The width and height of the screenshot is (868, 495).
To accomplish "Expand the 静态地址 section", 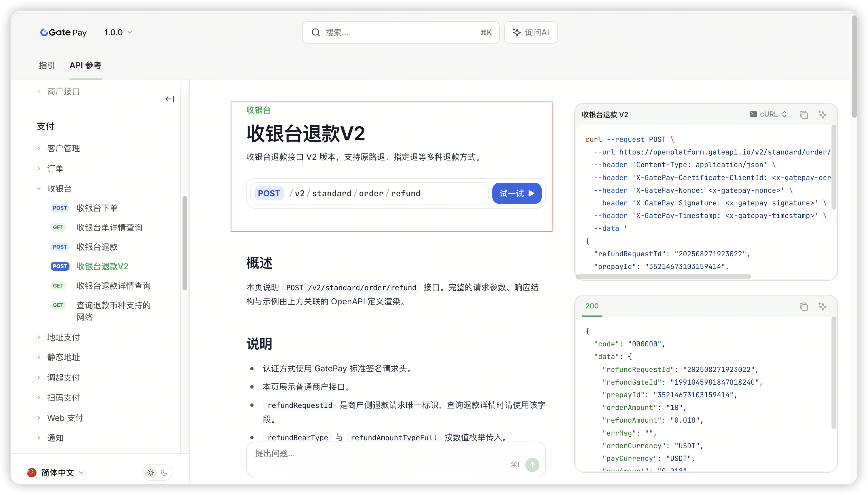I will (x=59, y=357).
